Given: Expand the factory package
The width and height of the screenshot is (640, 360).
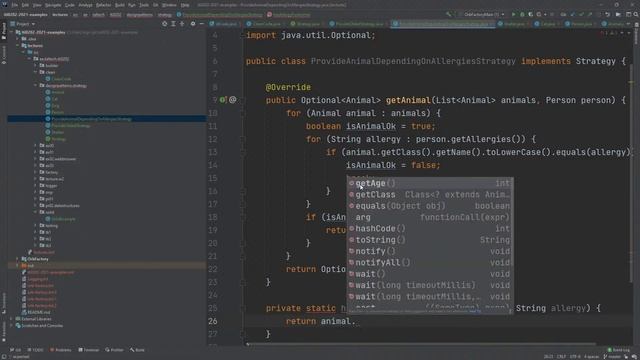Looking at the screenshot, I should click(36, 172).
